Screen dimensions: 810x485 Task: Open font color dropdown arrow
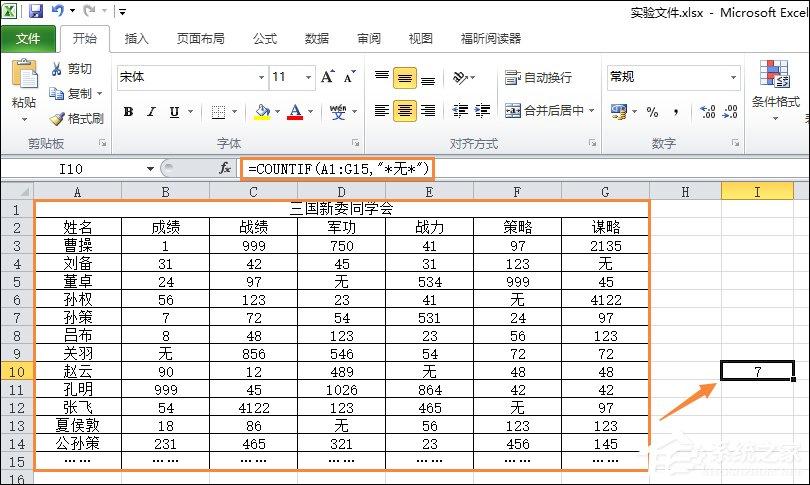point(310,112)
